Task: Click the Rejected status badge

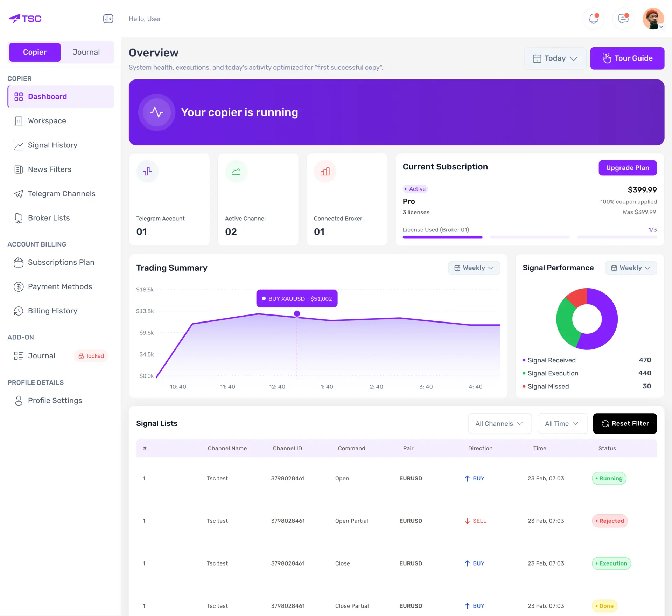Action: pos(610,521)
